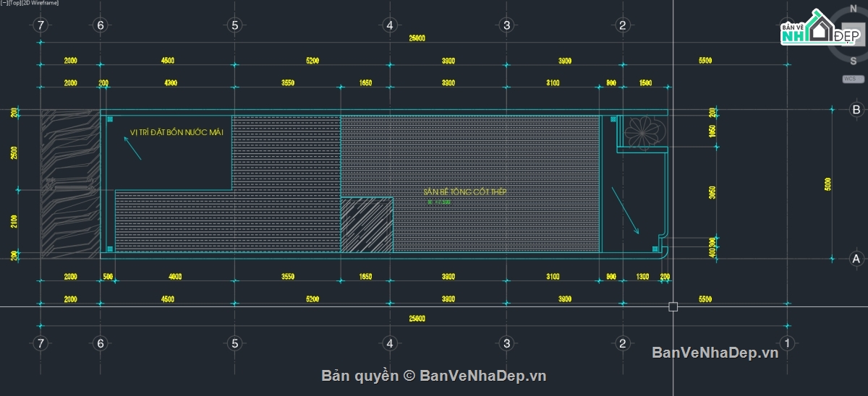Select the 5000 vertical dimension text
The width and height of the screenshot is (868, 396).
click(x=828, y=184)
